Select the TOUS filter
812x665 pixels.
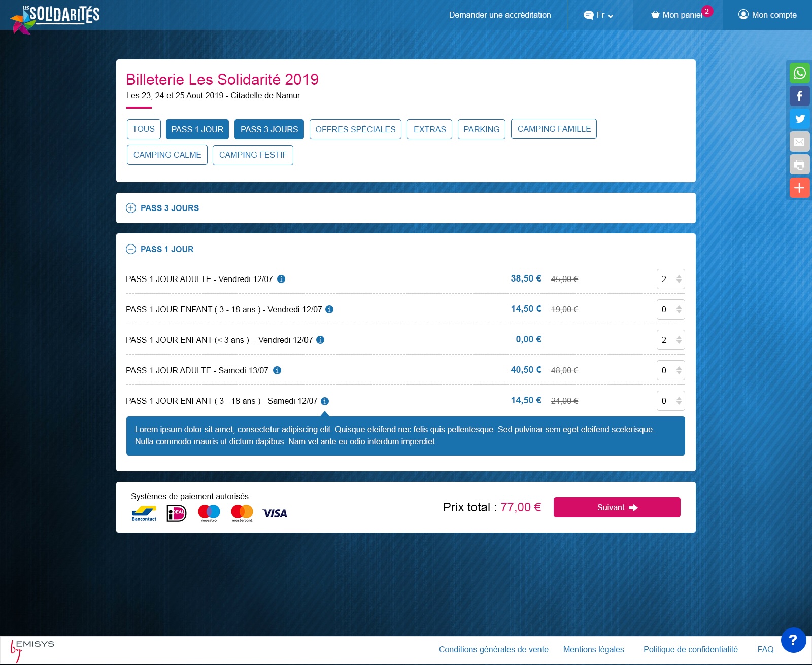coord(144,129)
